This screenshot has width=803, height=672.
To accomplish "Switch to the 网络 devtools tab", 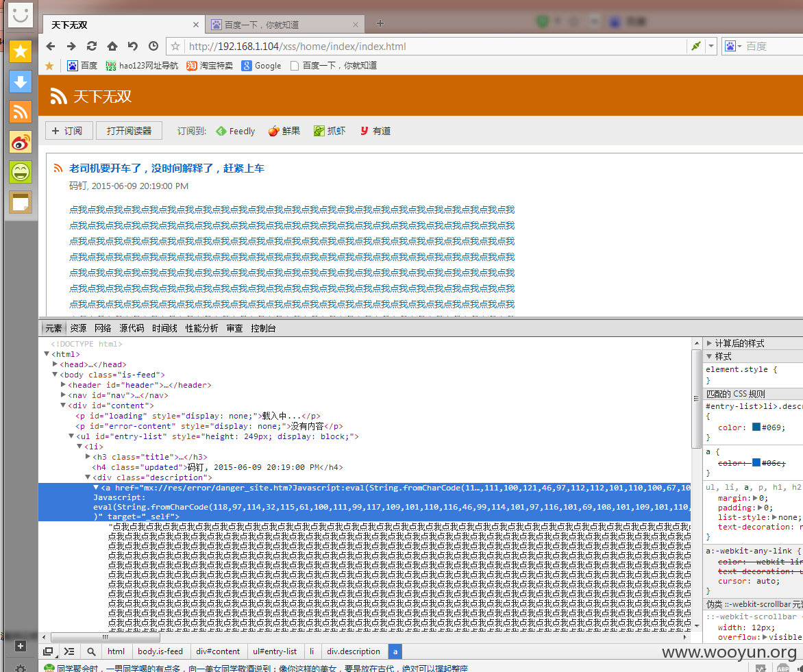I will pyautogui.click(x=103, y=328).
